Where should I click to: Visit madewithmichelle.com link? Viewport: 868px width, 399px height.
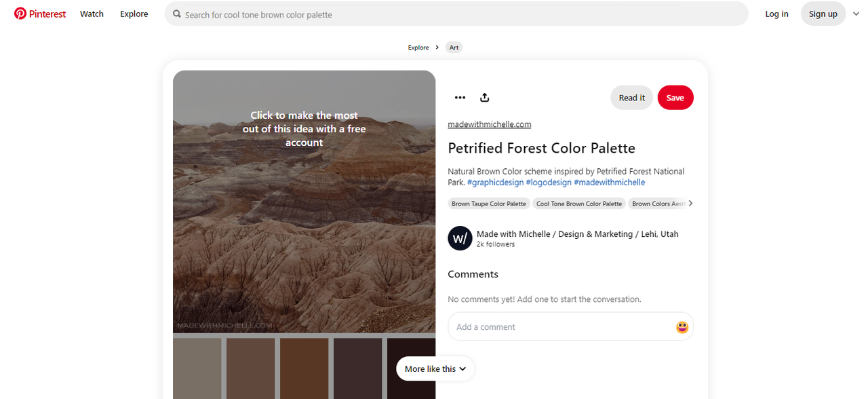pyautogui.click(x=490, y=124)
